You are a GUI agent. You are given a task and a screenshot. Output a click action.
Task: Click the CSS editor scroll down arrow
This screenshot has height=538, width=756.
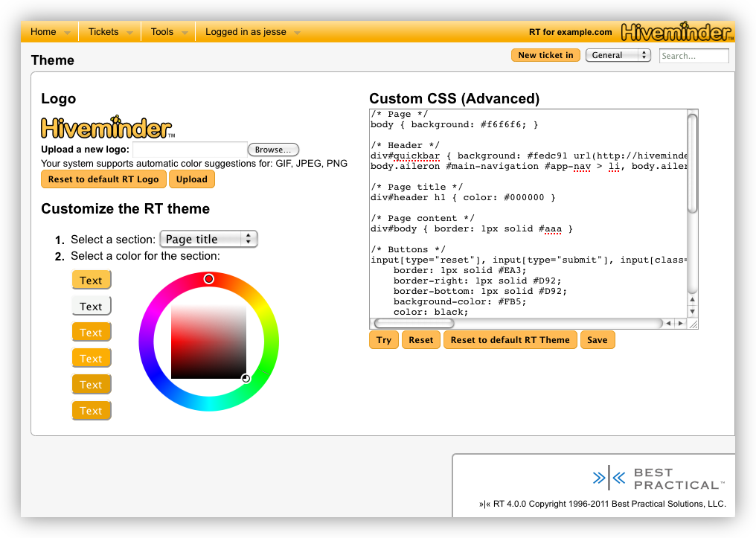click(x=692, y=312)
